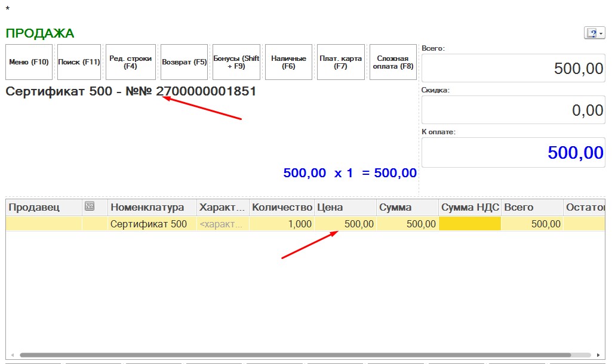Select the quantity cell 1,000

point(282,224)
